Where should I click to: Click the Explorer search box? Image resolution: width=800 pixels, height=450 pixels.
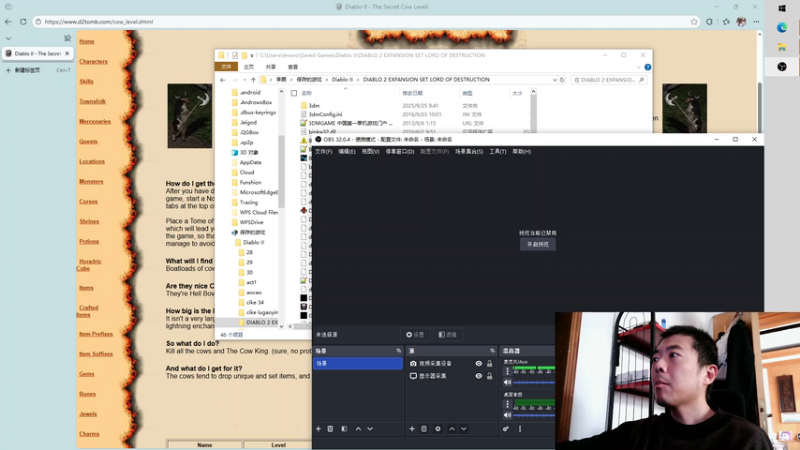coord(608,80)
